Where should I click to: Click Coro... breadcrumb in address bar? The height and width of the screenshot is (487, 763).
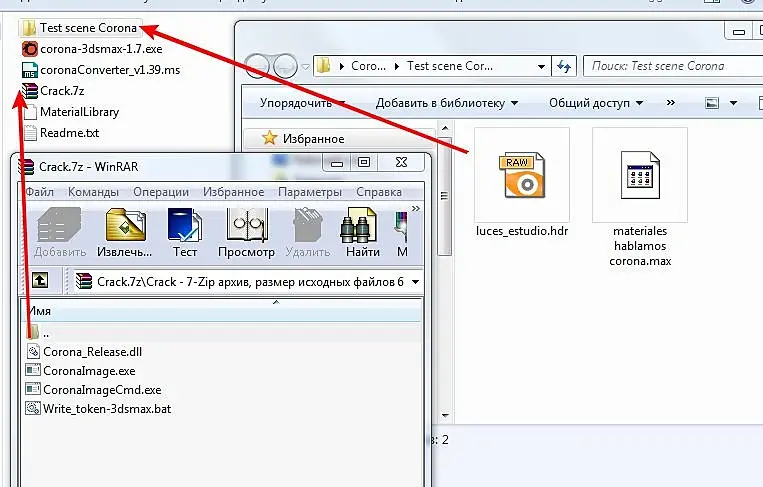(x=368, y=66)
